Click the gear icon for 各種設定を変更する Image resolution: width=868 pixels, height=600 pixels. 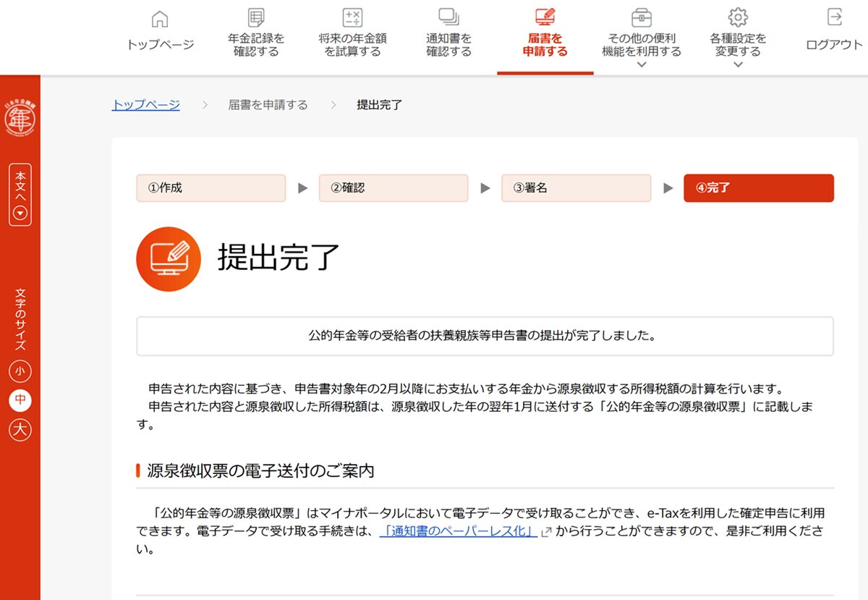coord(738,17)
